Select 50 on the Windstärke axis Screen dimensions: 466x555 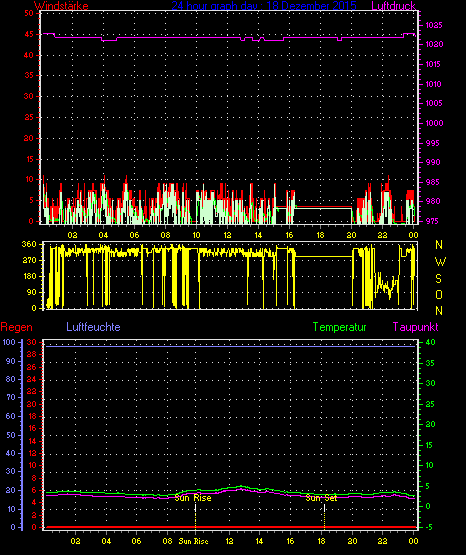pos(29,13)
